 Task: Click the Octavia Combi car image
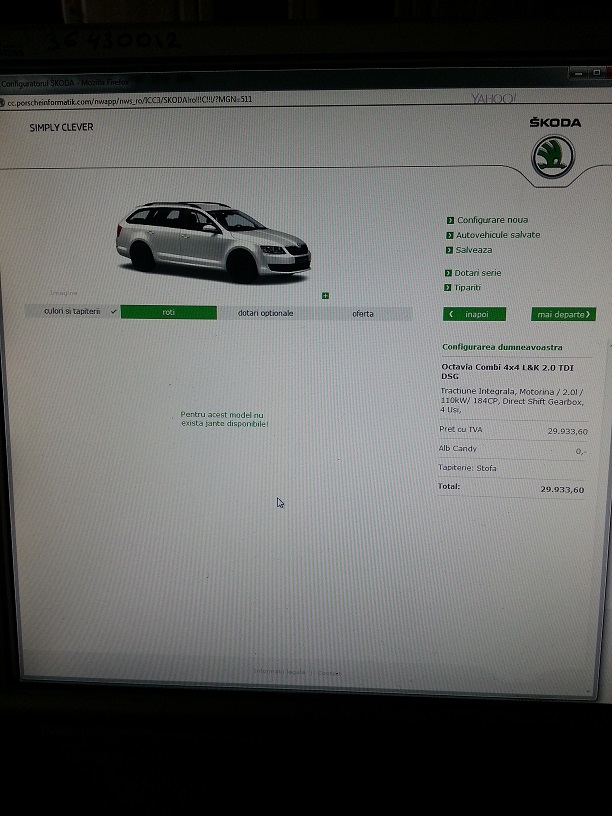(x=213, y=241)
